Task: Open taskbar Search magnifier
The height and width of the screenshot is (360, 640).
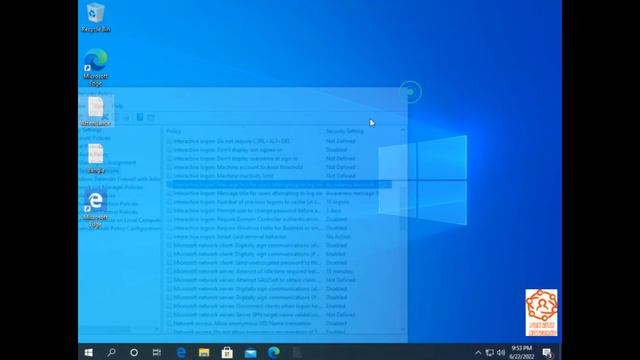Action: (x=111, y=352)
